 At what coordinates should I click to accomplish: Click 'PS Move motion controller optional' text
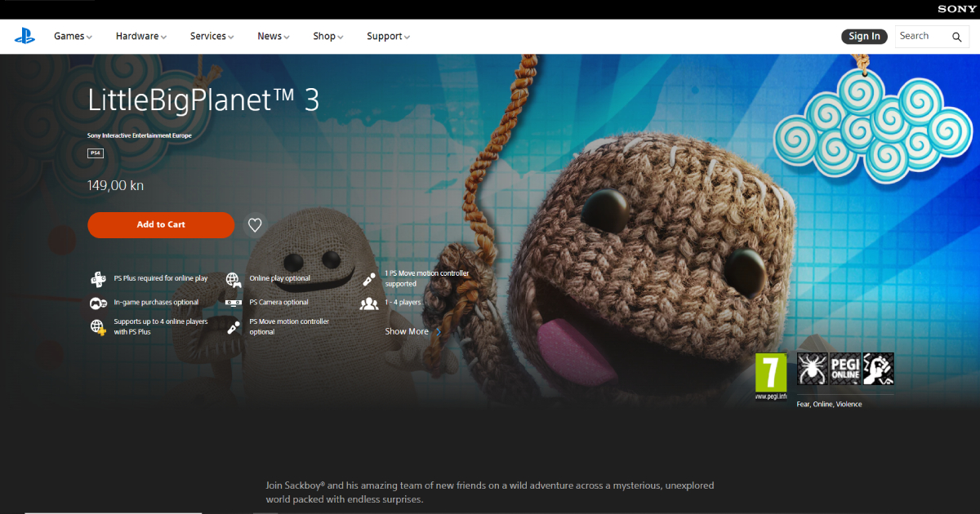click(x=289, y=327)
